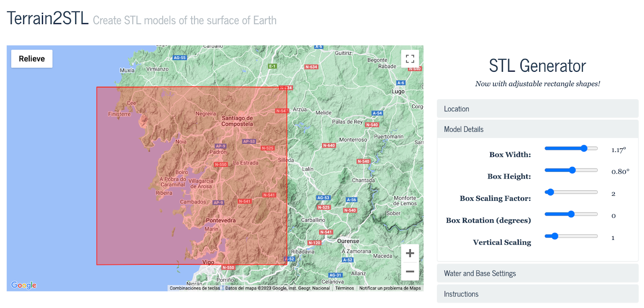The image size is (644, 308).
Task: Click the A-54 road shield
Action: point(377,113)
